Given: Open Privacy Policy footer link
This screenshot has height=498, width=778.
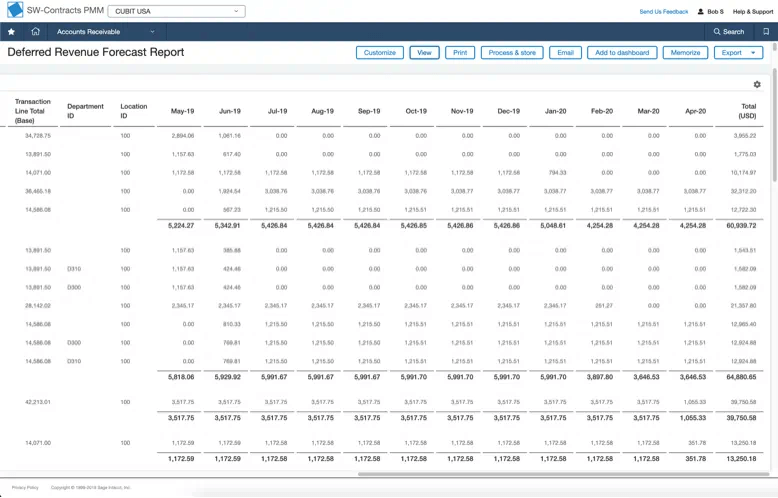Looking at the screenshot, I should pos(25,488).
